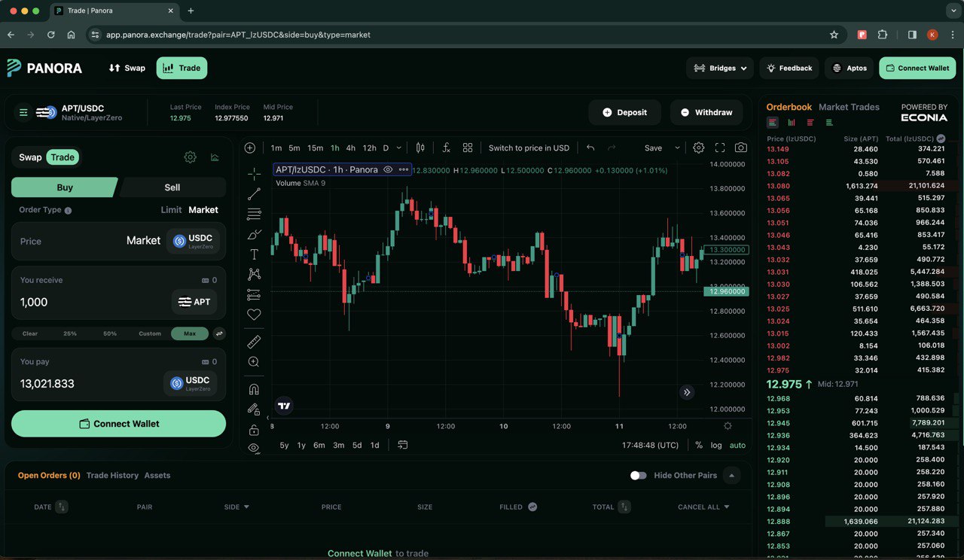Select the Sell tab
Image resolution: width=964 pixels, height=560 pixels.
tap(172, 187)
